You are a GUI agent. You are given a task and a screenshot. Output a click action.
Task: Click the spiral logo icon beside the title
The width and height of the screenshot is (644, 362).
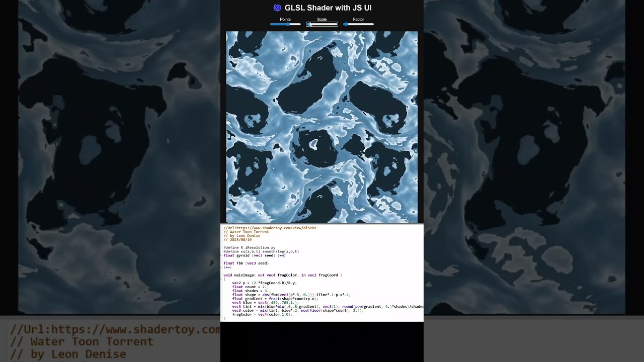[x=277, y=8]
